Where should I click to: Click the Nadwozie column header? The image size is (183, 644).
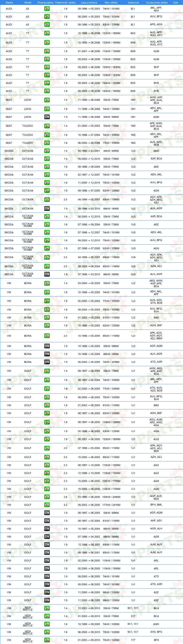(x=133, y=3)
